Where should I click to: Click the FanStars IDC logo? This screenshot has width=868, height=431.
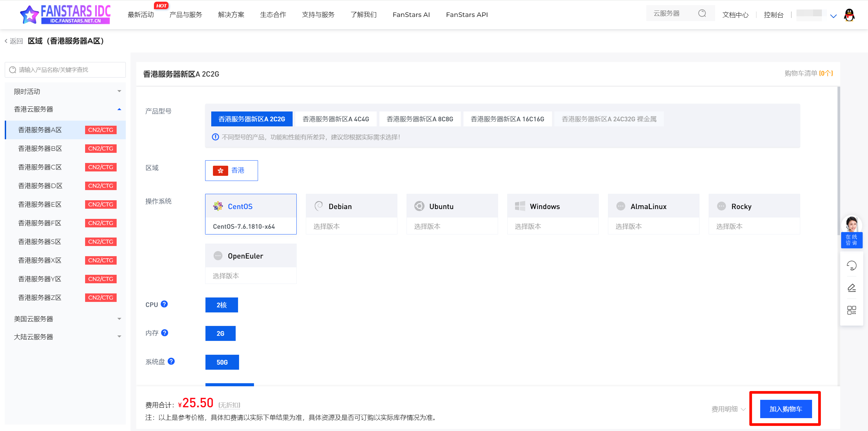[65, 15]
